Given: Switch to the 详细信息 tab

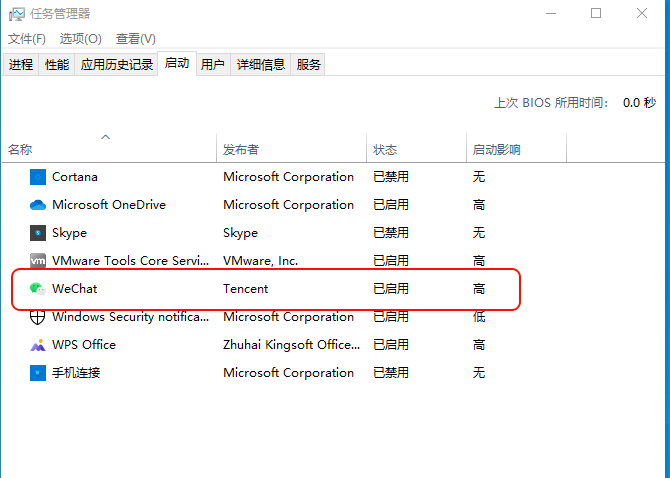Looking at the screenshot, I should [x=261, y=65].
